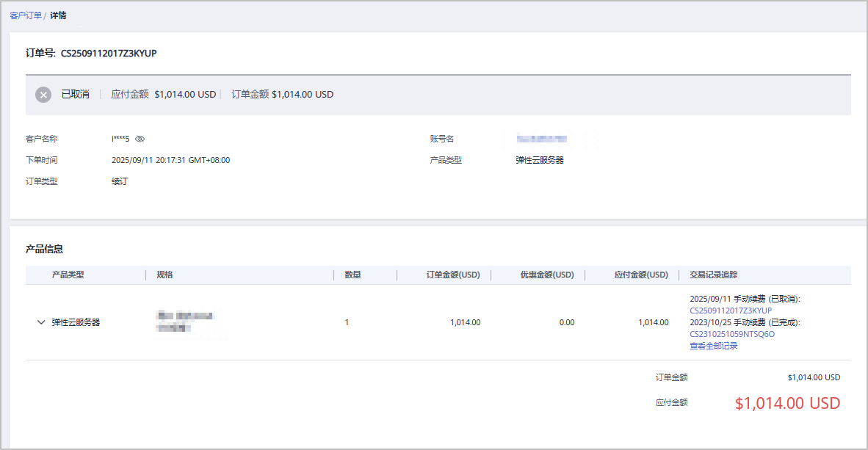Open the cancelled renewal link CS2509112017Z3KYUP
This screenshot has height=450, width=868.
click(x=730, y=311)
